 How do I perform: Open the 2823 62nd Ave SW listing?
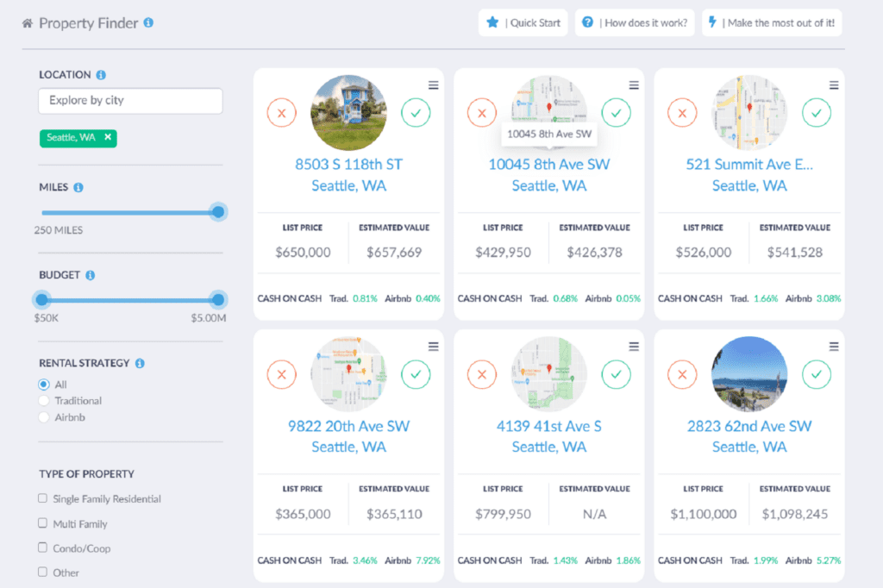748,426
